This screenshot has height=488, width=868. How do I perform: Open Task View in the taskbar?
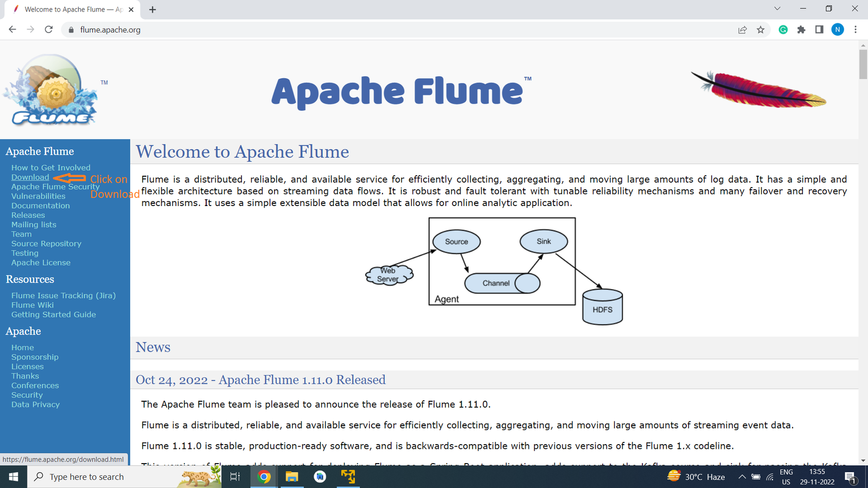(x=235, y=477)
